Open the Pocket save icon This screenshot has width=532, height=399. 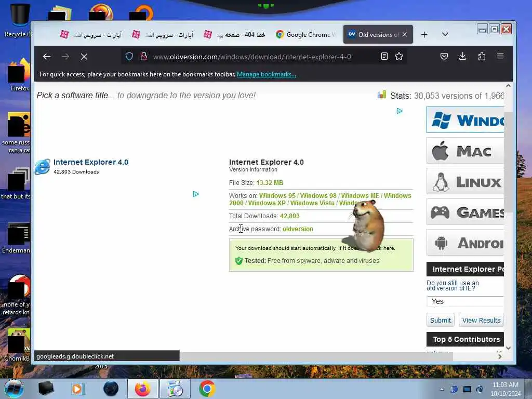point(444,56)
